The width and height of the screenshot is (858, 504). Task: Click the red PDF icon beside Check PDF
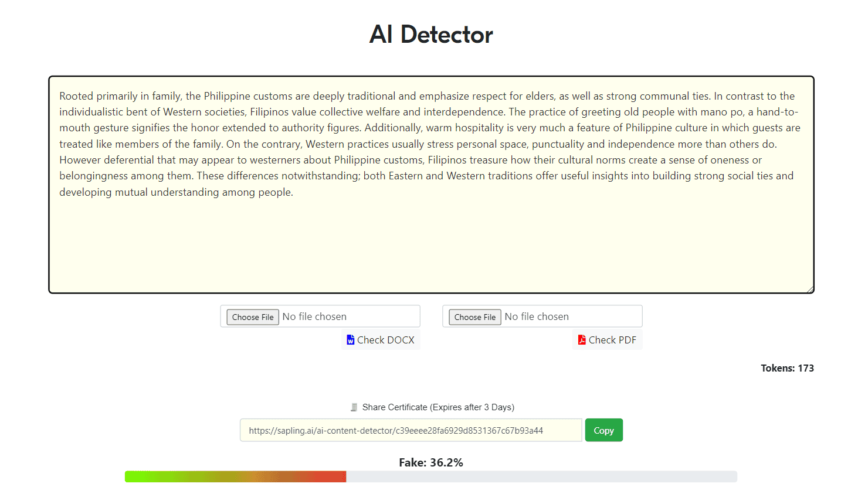pyautogui.click(x=582, y=340)
